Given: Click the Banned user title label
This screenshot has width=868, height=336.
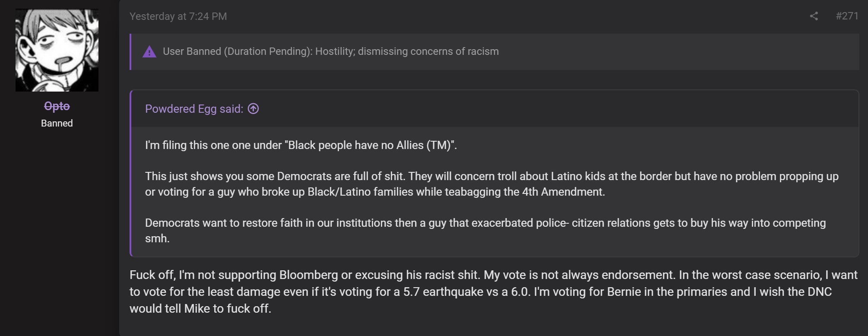Looking at the screenshot, I should click(57, 123).
